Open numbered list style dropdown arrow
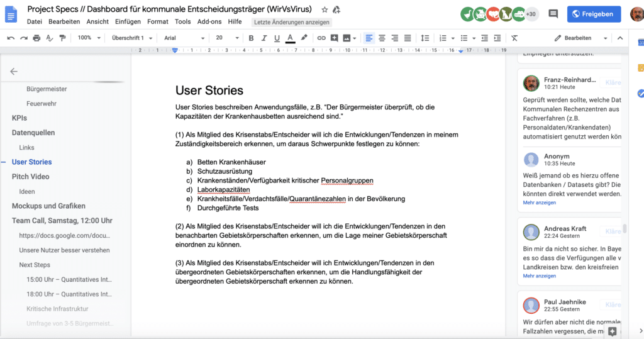The height and width of the screenshot is (339, 644). click(x=453, y=38)
